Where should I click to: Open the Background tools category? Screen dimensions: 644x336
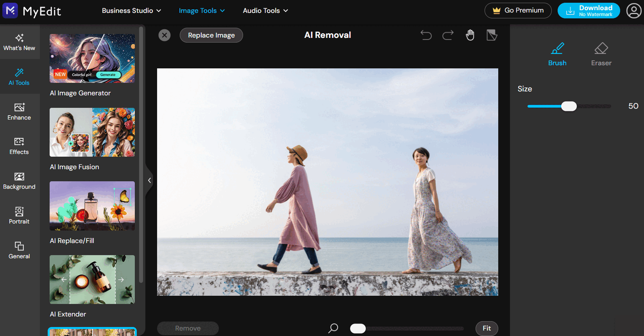click(19, 181)
